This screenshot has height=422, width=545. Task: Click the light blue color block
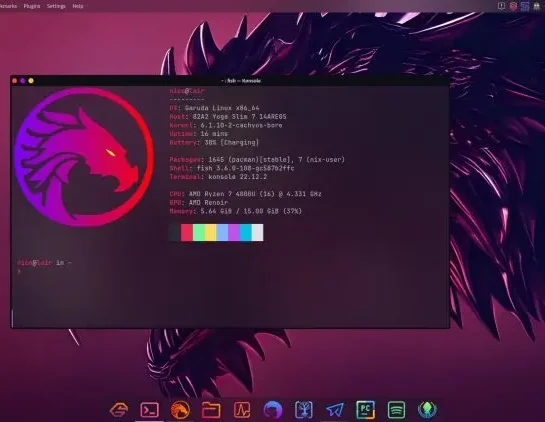click(x=222, y=233)
